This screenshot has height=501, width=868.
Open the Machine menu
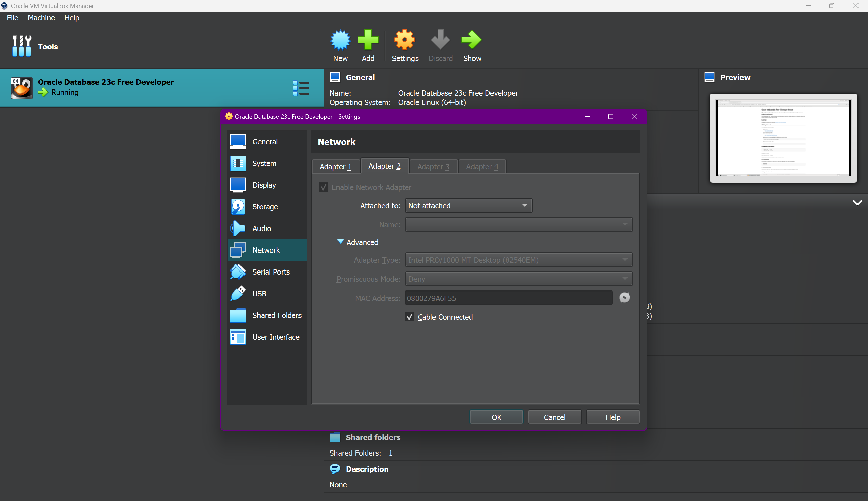pyautogui.click(x=41, y=18)
